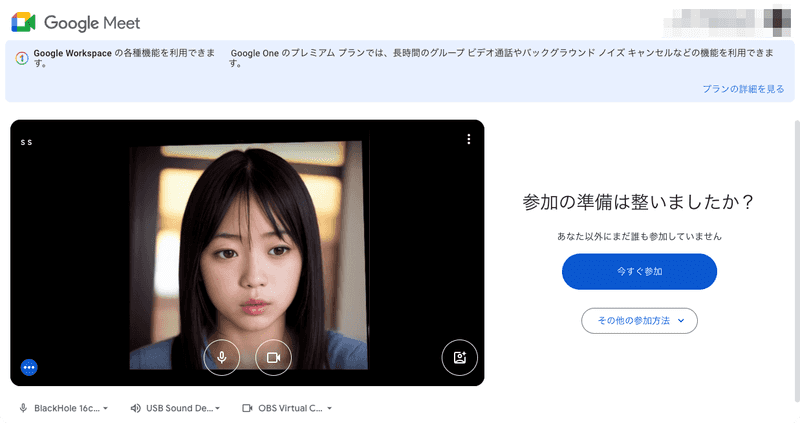Open visual effects background icon

(x=460, y=357)
